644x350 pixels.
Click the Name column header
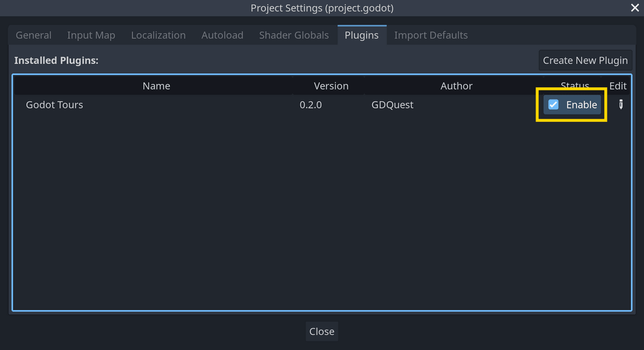coord(156,86)
